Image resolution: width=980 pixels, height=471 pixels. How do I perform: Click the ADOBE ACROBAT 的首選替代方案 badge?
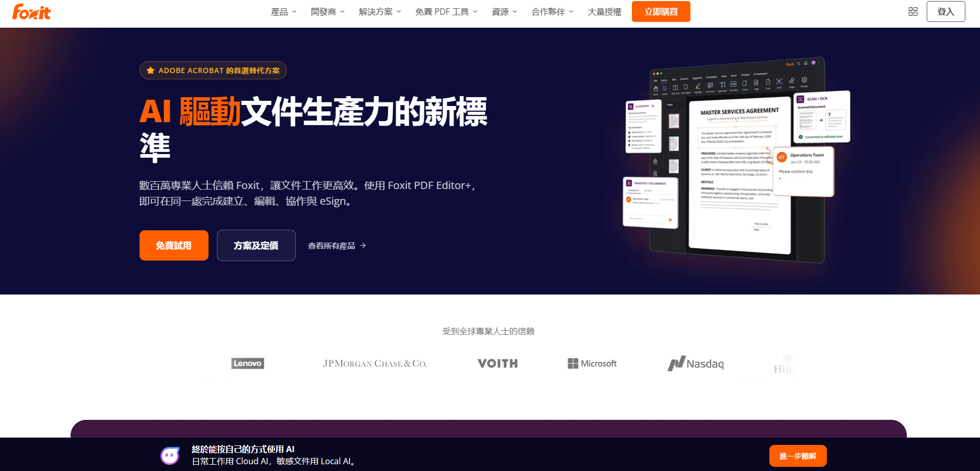click(213, 70)
